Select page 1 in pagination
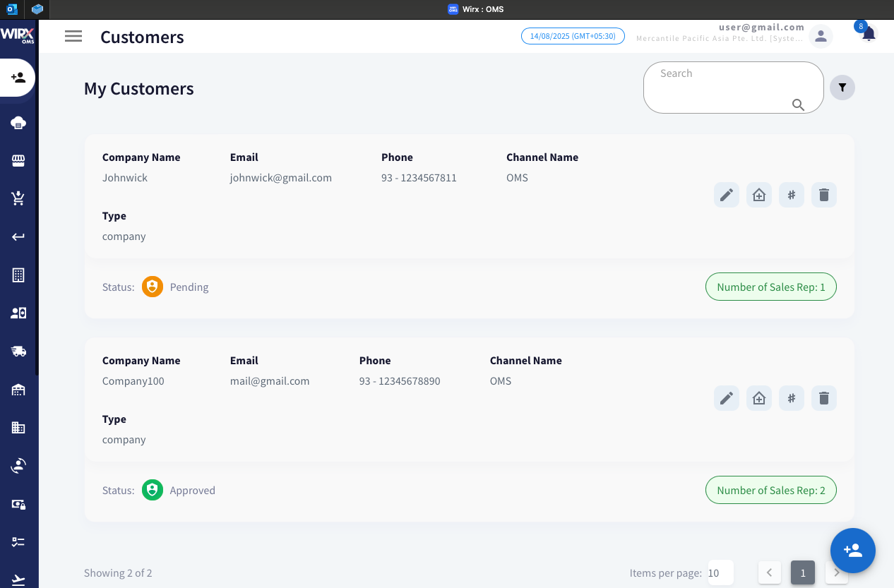 (803, 572)
